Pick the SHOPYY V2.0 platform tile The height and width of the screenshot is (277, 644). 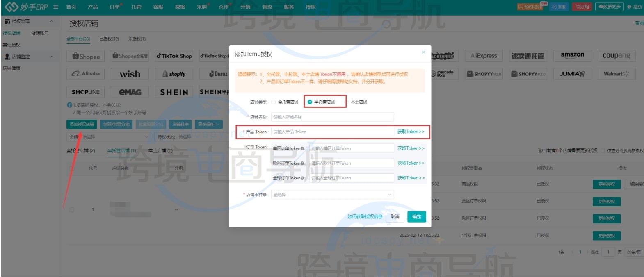pos(528,74)
